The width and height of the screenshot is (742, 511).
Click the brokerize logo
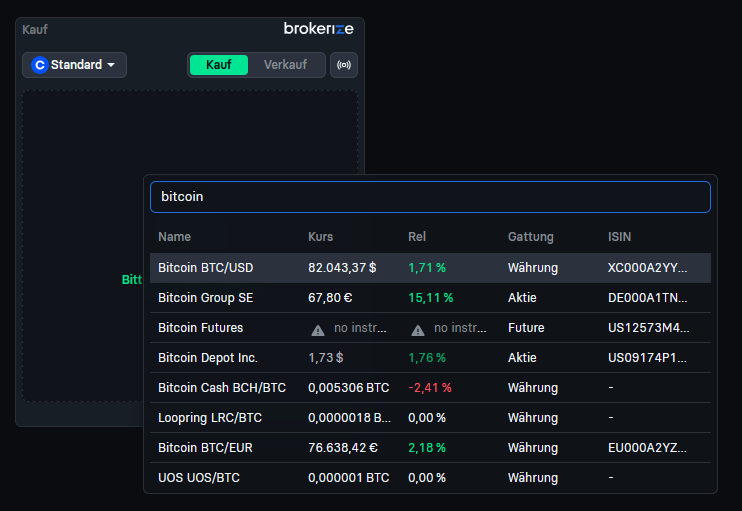(x=318, y=29)
